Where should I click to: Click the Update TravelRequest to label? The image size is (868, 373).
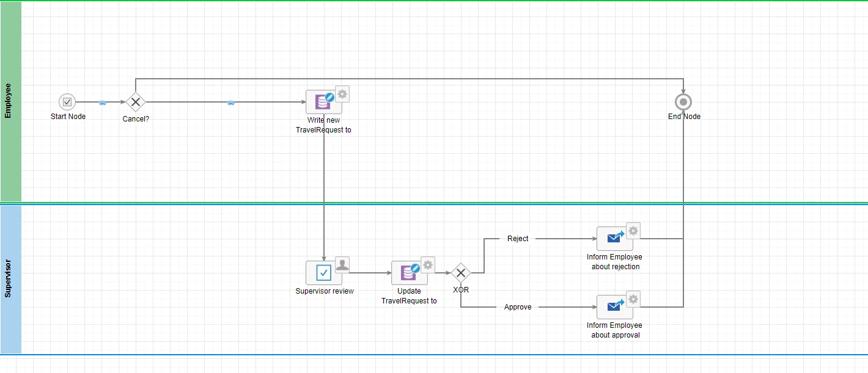coord(410,296)
